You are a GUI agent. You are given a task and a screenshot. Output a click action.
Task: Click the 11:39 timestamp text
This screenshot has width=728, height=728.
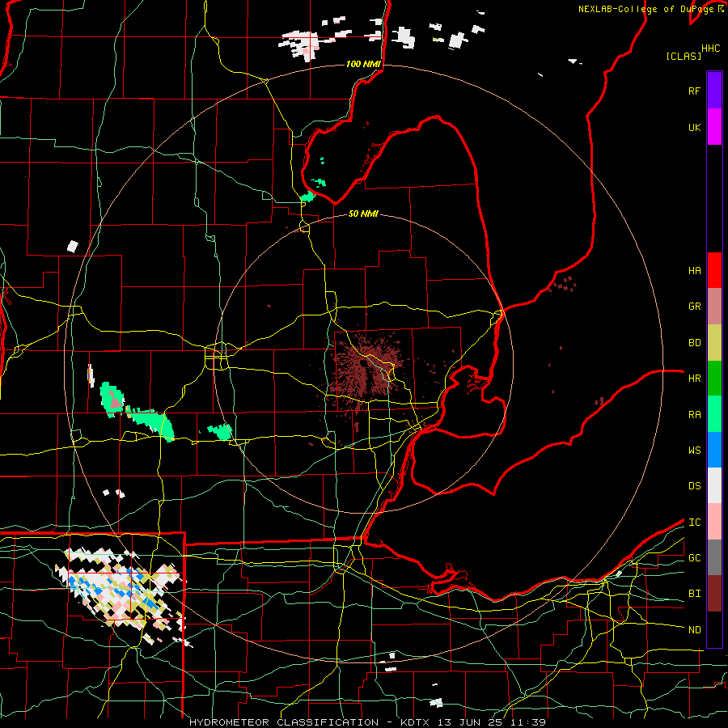(x=527, y=722)
